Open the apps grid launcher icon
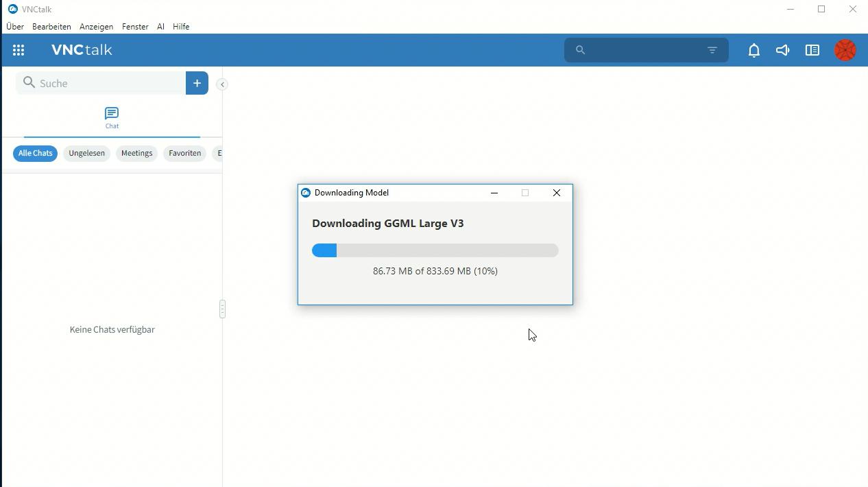Viewport: 868px width, 487px height. pyautogui.click(x=19, y=50)
